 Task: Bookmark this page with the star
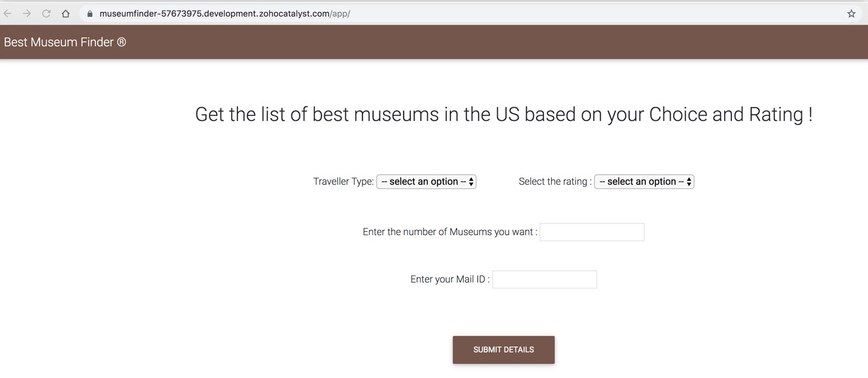click(x=851, y=13)
